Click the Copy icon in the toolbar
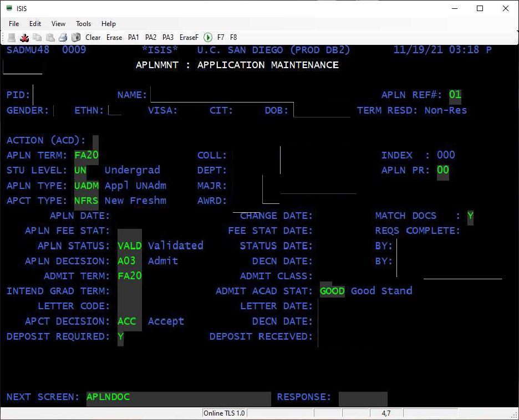The image size is (519, 420). (x=37, y=37)
